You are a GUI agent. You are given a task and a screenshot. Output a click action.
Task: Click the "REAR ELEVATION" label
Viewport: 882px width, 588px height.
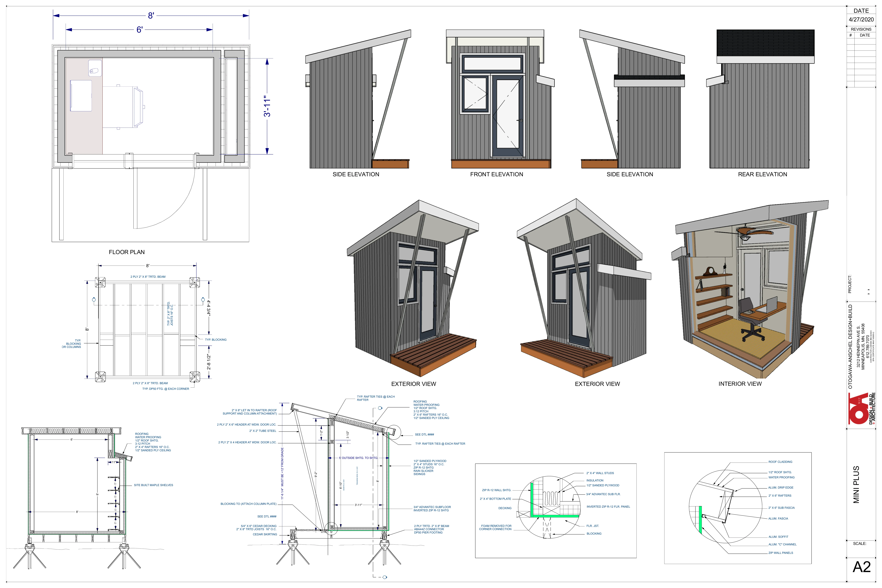762,174
